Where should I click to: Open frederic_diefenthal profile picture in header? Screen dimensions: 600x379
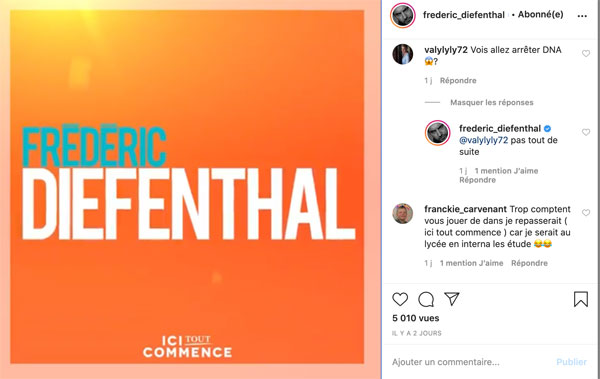tap(403, 15)
